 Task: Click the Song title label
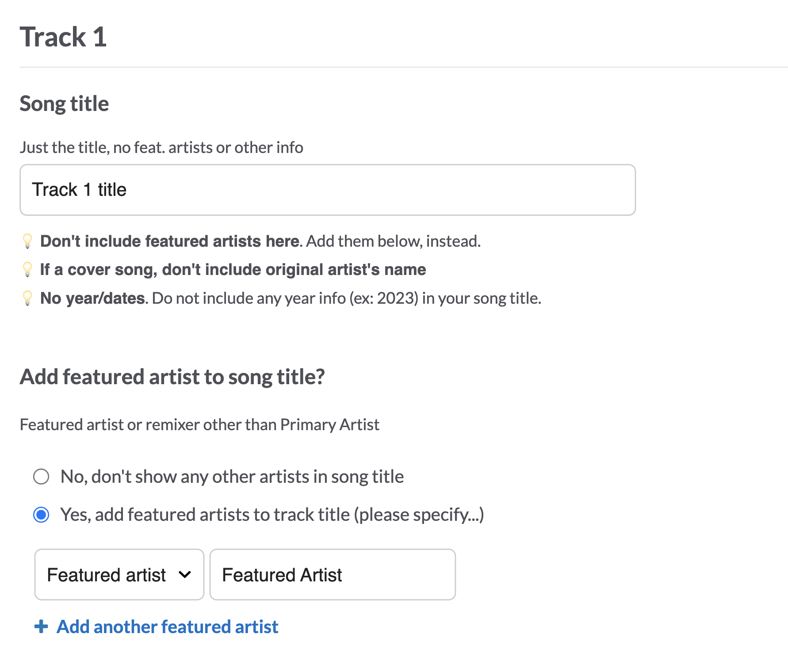(x=64, y=103)
